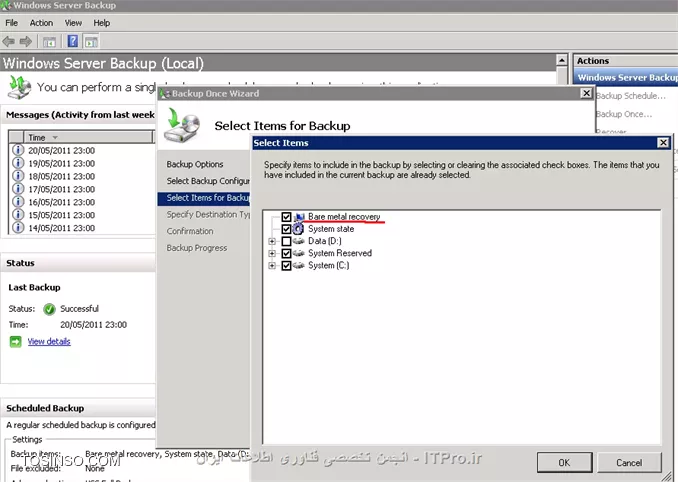Expand the Data (D:) tree node
The height and width of the screenshot is (482, 678).
(x=272, y=241)
